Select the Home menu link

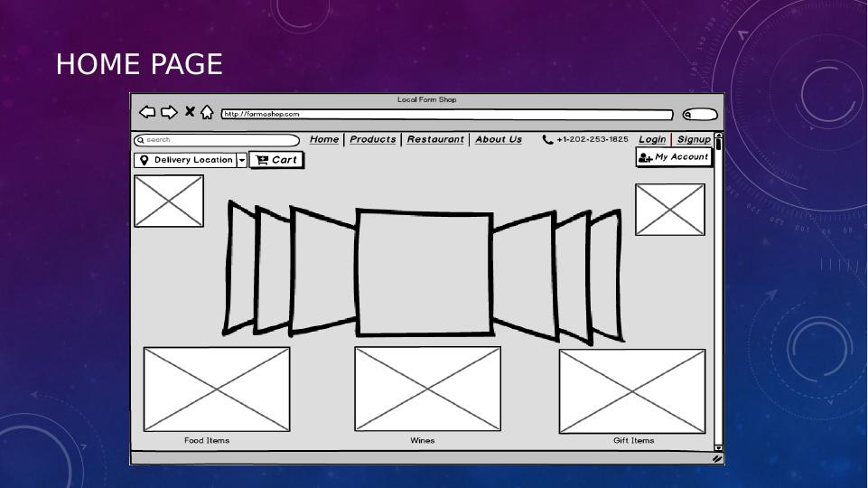click(324, 139)
